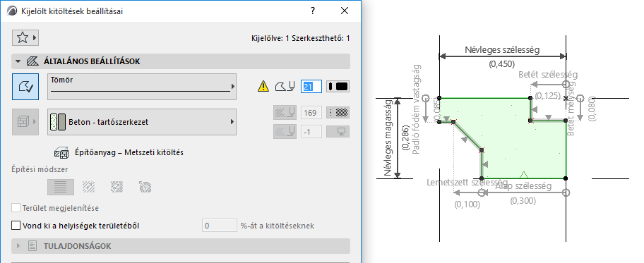
Task: Click the foreground pen number field 169
Action: click(311, 112)
